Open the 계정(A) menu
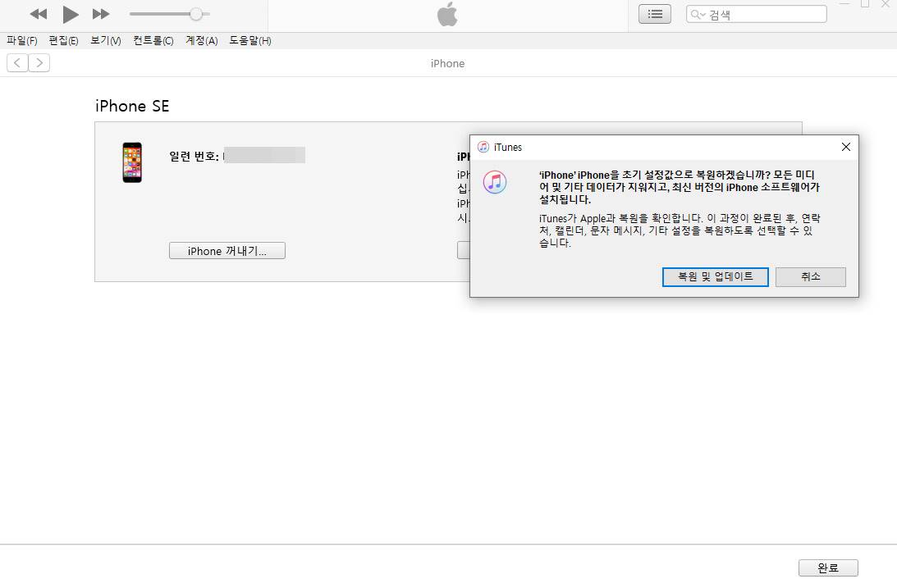Viewport: 897px width, 588px height. (x=201, y=40)
